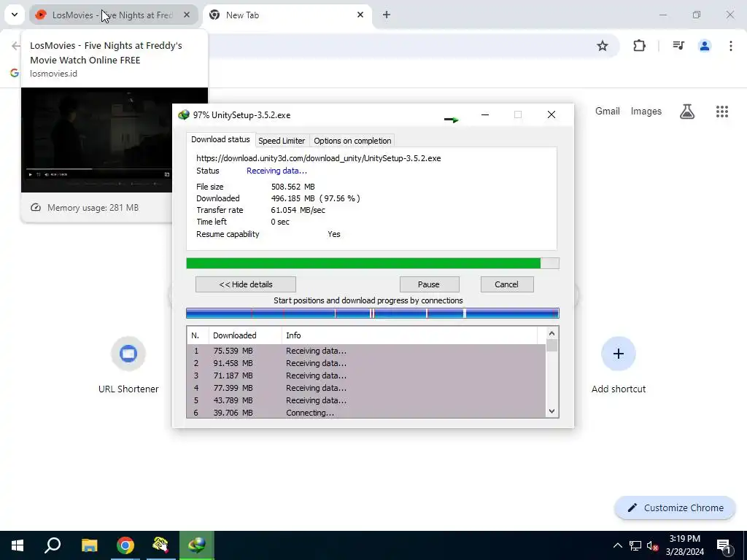
Task: Open the yellow hand app taskbar icon
Action: pyautogui.click(x=160, y=545)
